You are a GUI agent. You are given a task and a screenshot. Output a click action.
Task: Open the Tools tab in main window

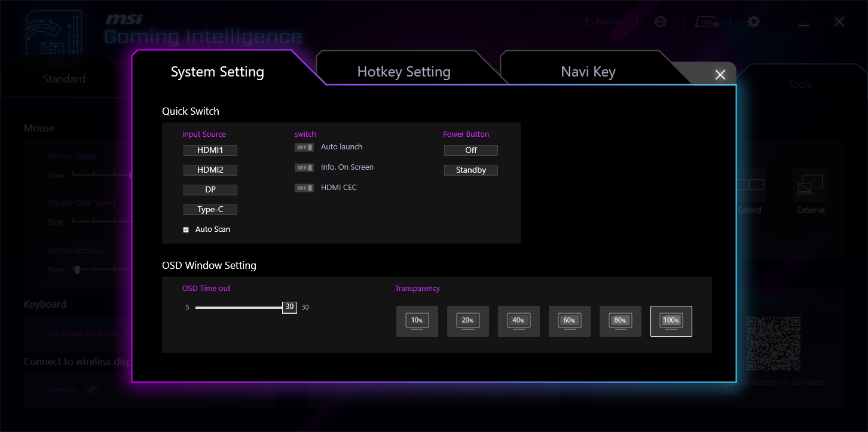click(x=800, y=84)
